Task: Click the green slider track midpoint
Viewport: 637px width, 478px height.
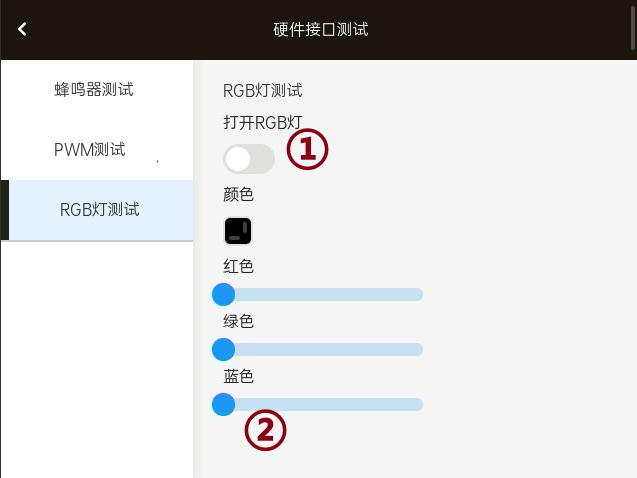Action: tap(318, 349)
